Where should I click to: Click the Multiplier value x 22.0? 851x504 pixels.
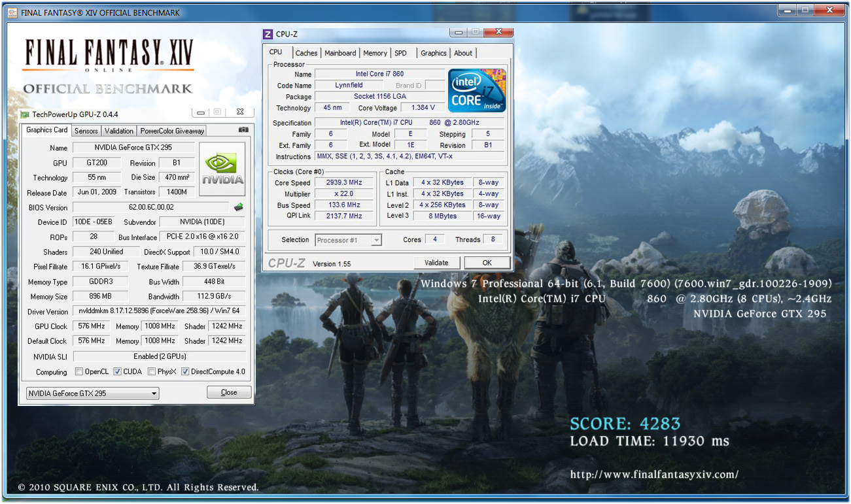(344, 194)
